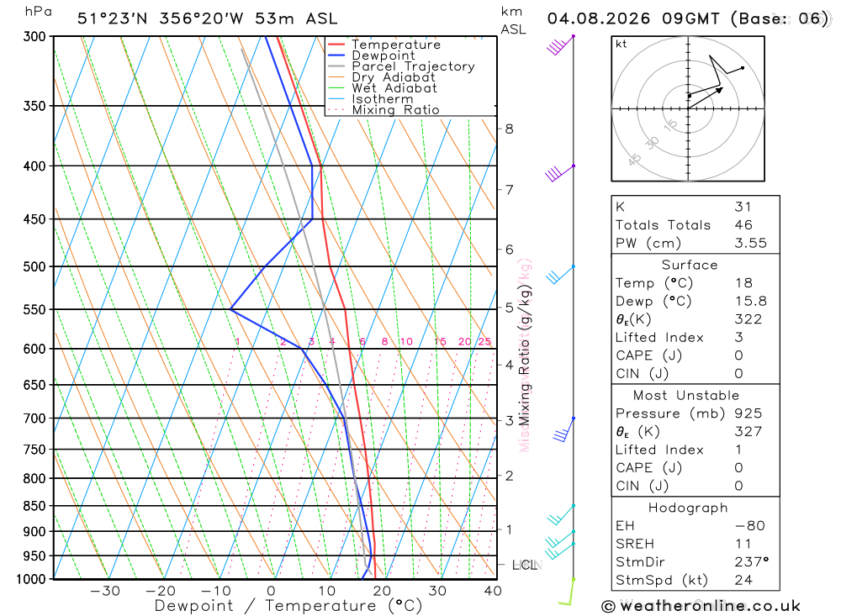Click the dewpoint minimum point at 550 hPa
This screenshot has width=841, height=616.
(x=230, y=309)
